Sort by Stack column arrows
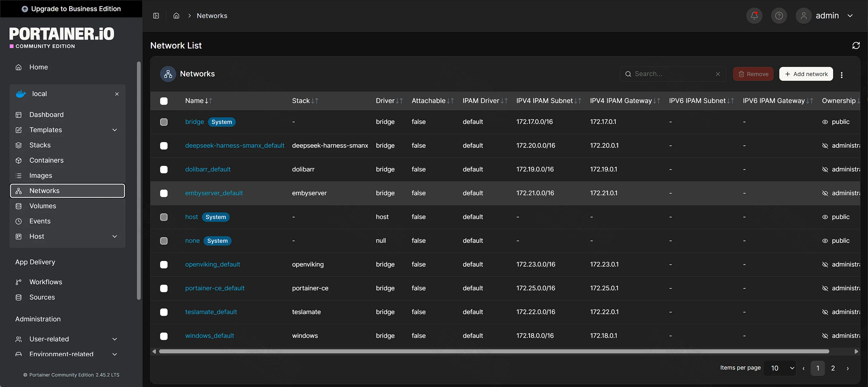The height and width of the screenshot is (387, 868). pyautogui.click(x=315, y=101)
